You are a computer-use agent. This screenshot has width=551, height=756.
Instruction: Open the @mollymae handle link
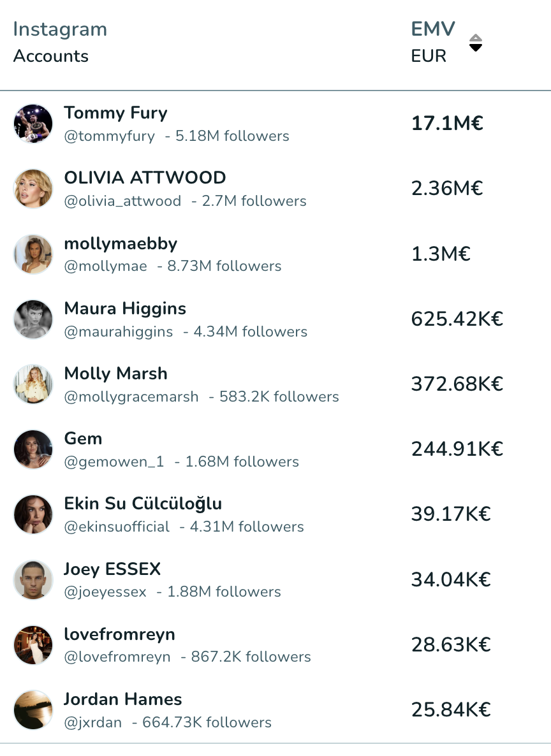[106, 266]
